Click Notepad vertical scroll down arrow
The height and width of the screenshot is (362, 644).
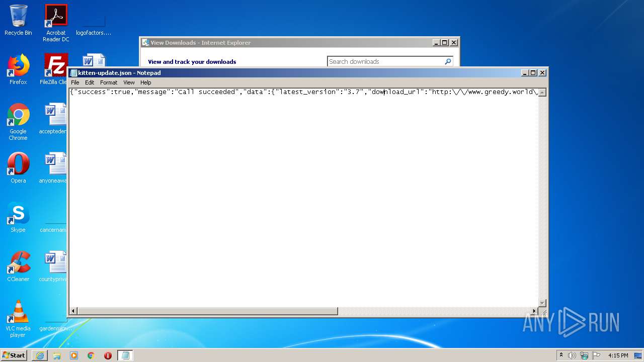click(542, 303)
